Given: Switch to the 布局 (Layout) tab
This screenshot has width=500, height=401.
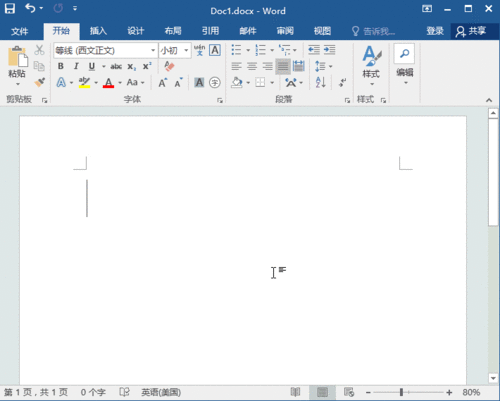Looking at the screenshot, I should (x=173, y=31).
